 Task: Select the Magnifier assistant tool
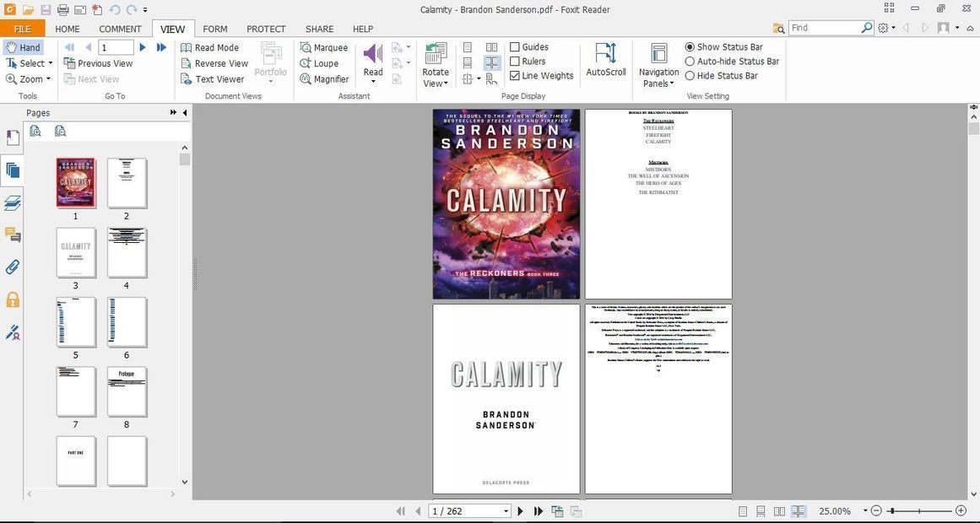tap(324, 79)
